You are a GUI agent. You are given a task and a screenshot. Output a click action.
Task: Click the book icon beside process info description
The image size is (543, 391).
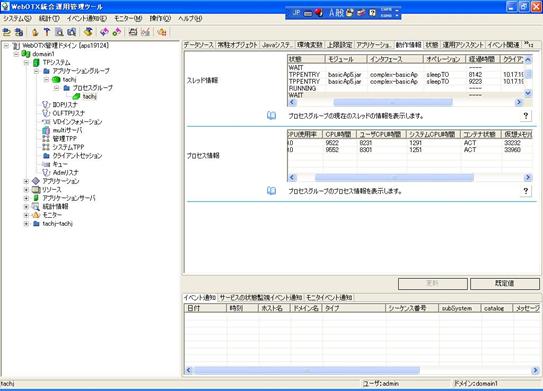[x=272, y=191]
